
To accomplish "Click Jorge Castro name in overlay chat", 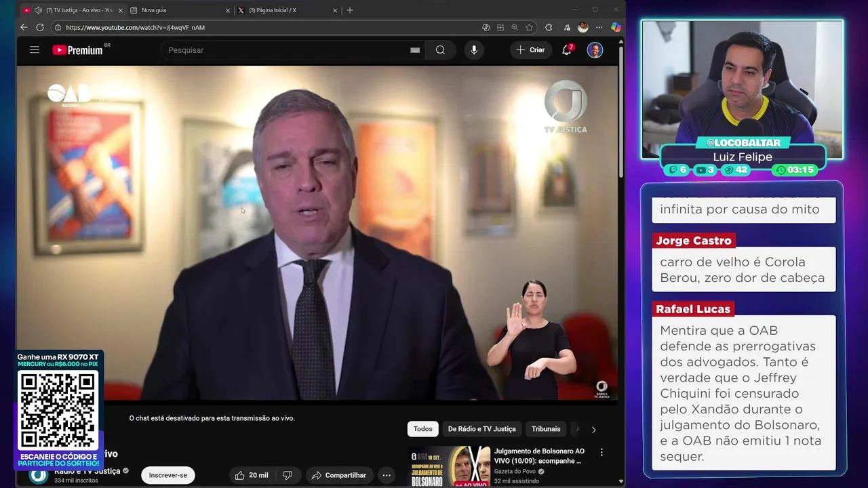I will [694, 241].
